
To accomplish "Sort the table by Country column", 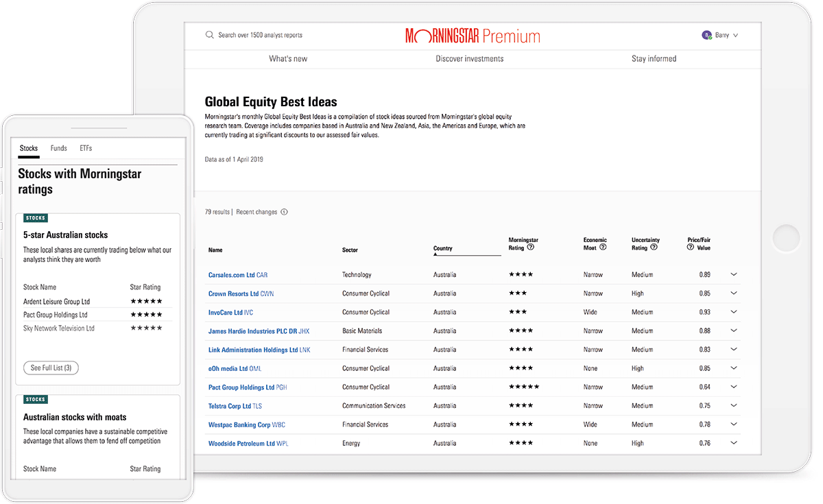I will [x=444, y=249].
